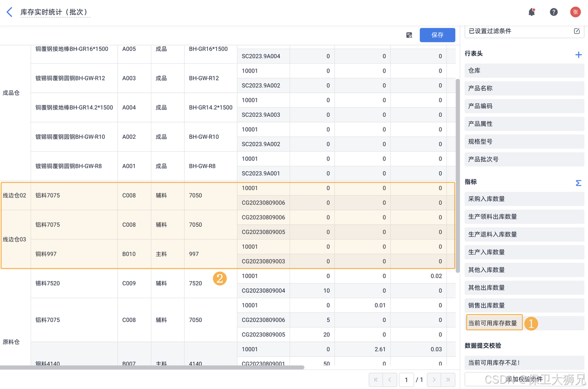This screenshot has height=389, width=588.
Task: Jump to last page in pagination
Action: tap(448, 380)
